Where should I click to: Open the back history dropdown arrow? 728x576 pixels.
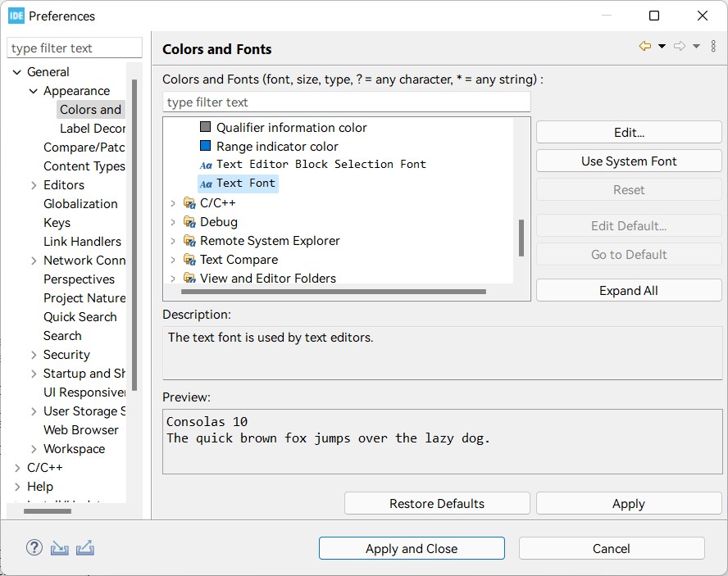pyautogui.click(x=662, y=47)
